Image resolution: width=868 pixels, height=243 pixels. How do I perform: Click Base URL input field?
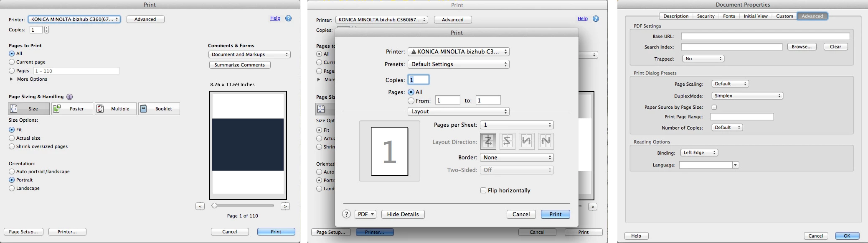(x=766, y=36)
